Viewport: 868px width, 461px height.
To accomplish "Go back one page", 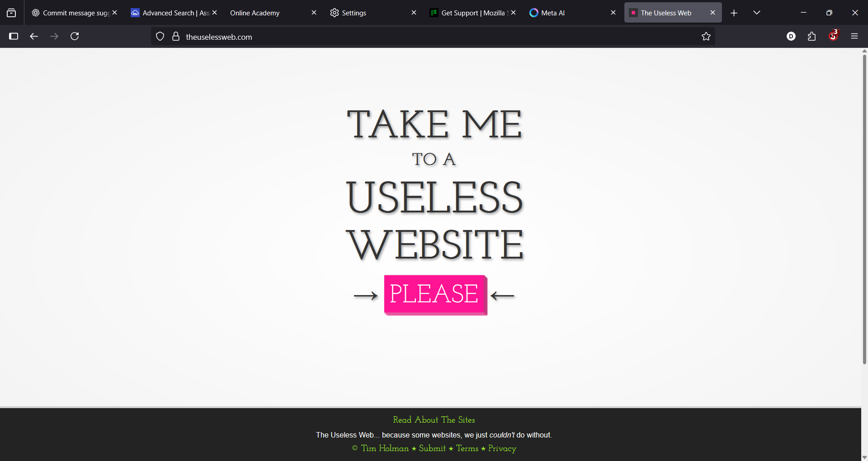I will [x=34, y=36].
